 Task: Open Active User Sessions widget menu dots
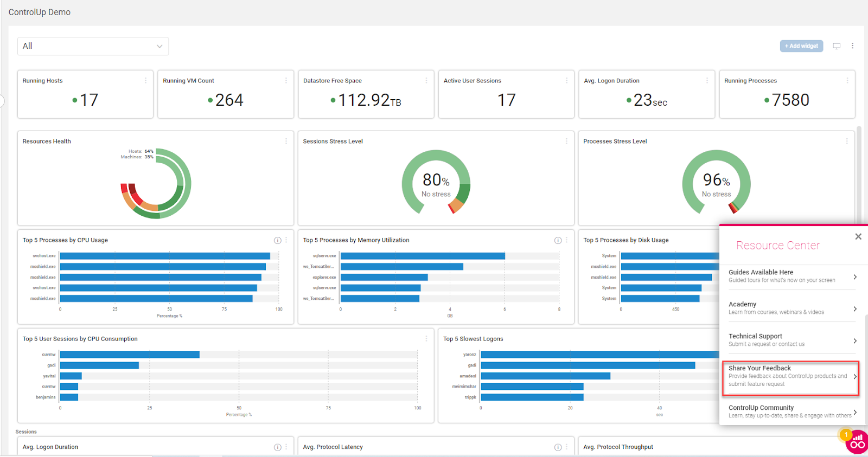(x=566, y=80)
